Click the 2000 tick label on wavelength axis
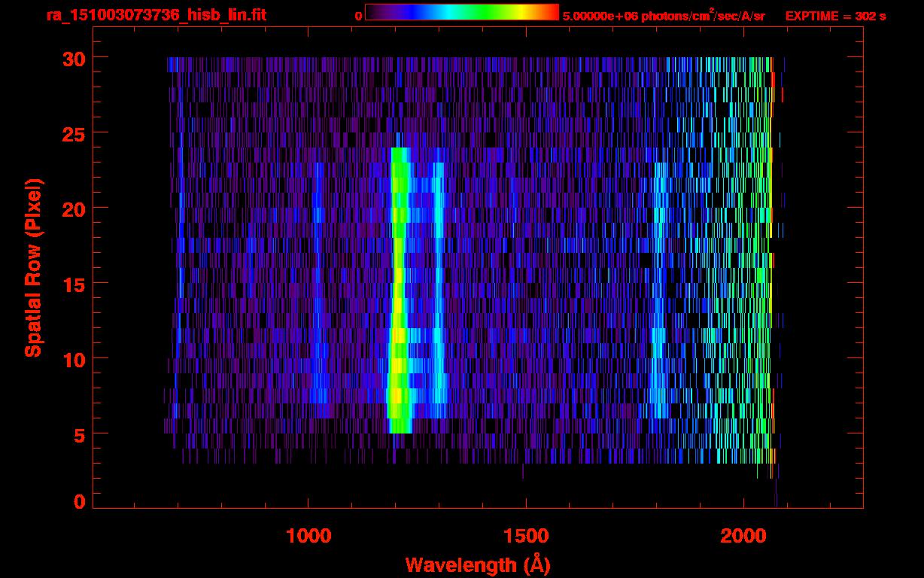Screen dimensions: 924x578 (743, 536)
